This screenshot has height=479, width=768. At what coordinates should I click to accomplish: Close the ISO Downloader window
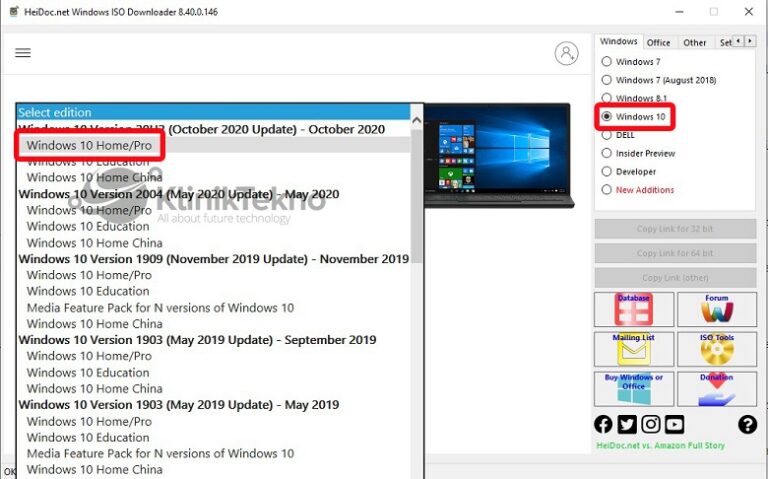748,12
